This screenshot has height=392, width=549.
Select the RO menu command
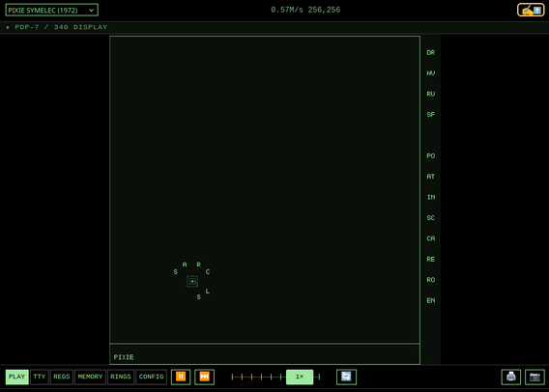coord(431,280)
